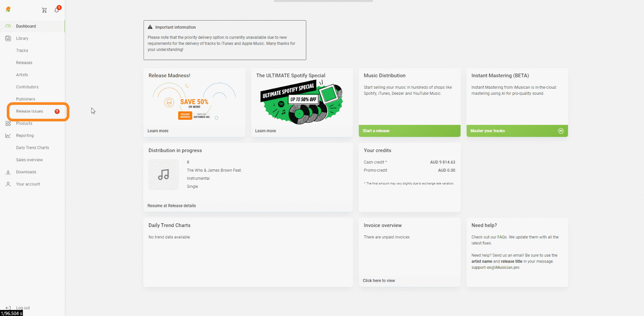This screenshot has width=644, height=316.
Task: Open the shopping cart icon
Action: click(44, 10)
